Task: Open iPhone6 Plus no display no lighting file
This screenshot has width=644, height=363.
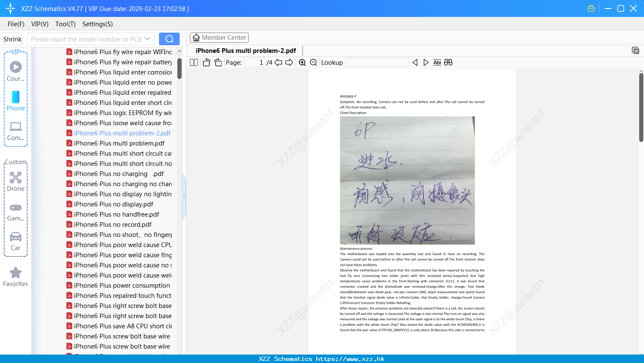Action: (119, 194)
